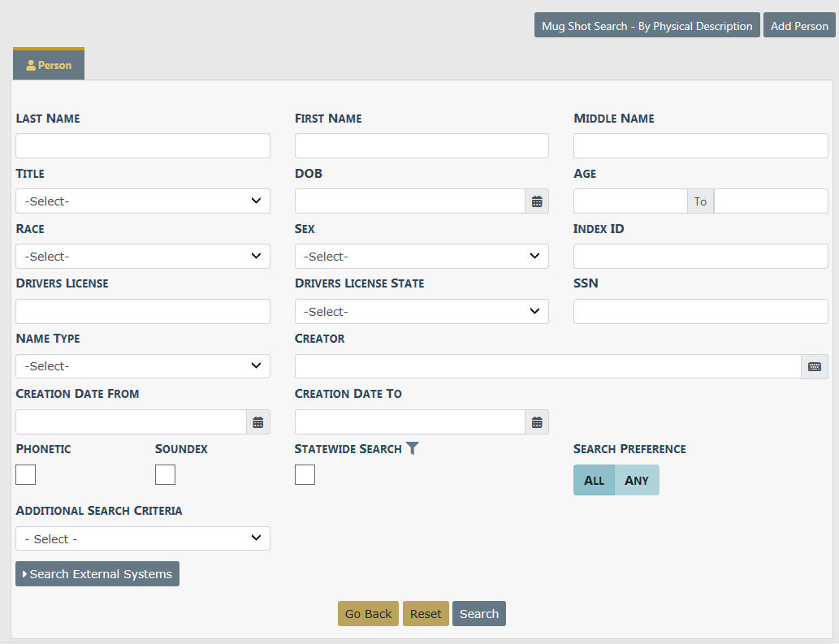Screen dimensions: 839x644
Task: Expand the Race dropdown list
Action: (143, 257)
